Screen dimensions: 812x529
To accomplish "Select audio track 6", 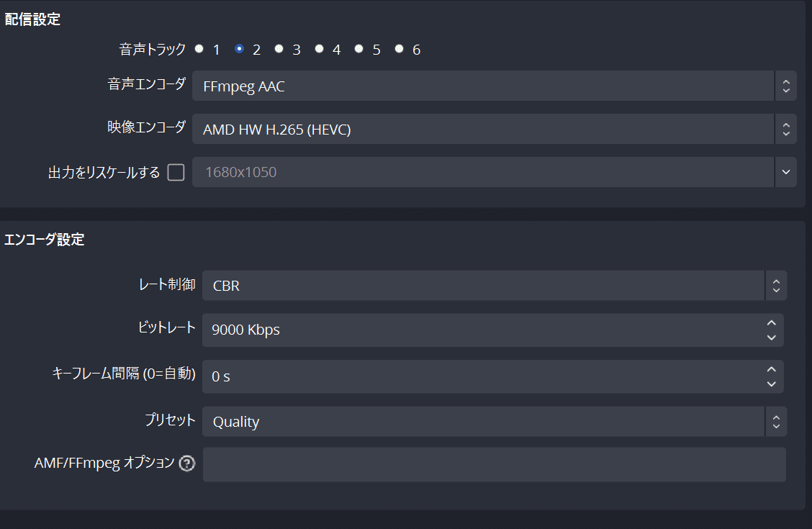I will tap(399, 49).
